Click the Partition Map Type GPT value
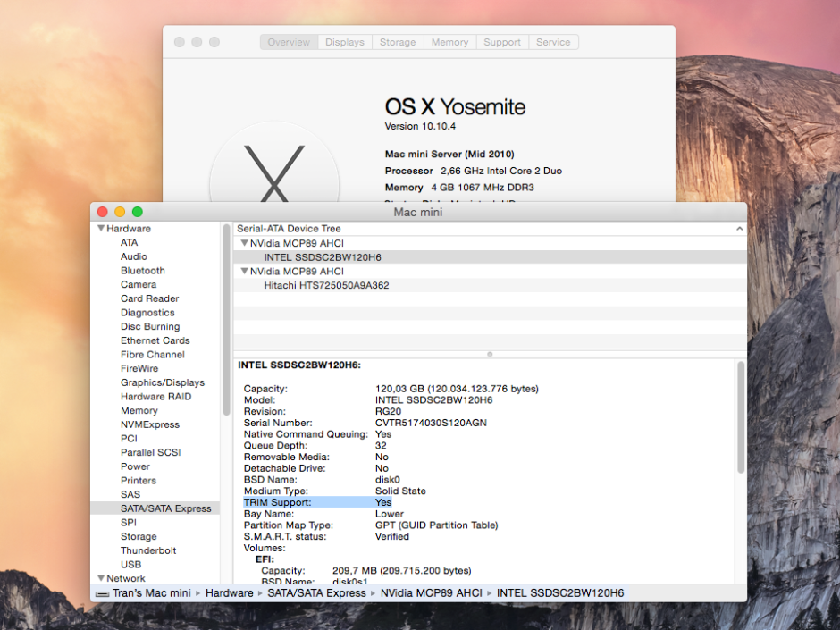 coord(437,525)
